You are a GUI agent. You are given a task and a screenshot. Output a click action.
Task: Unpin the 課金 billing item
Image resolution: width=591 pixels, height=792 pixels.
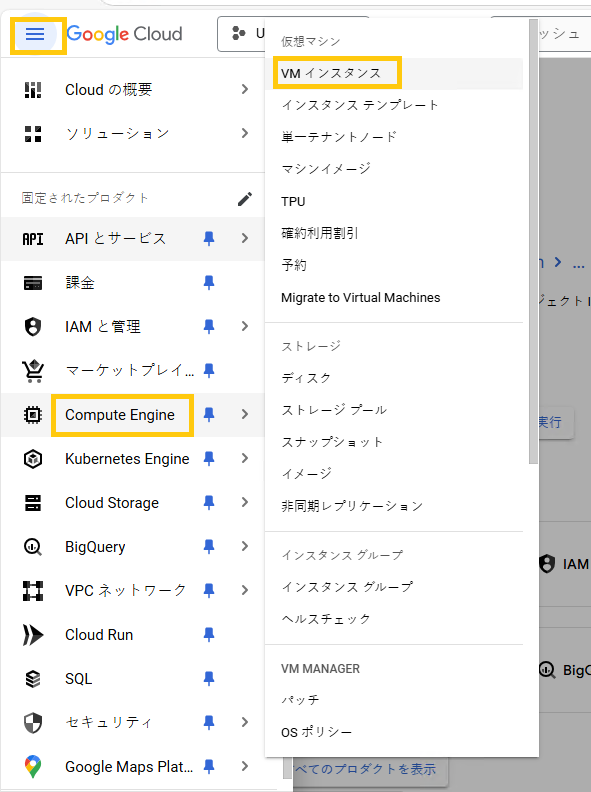click(x=209, y=282)
